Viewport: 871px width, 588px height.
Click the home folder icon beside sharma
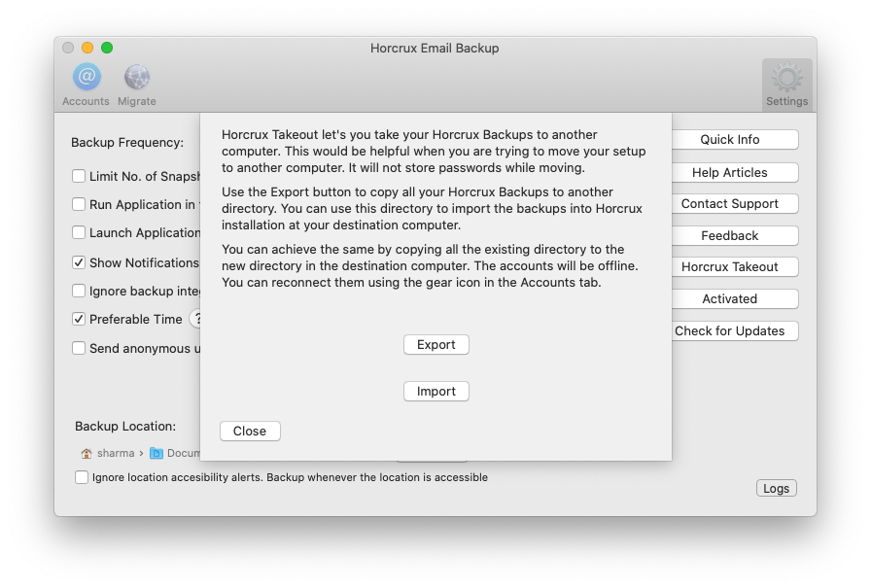click(x=87, y=454)
